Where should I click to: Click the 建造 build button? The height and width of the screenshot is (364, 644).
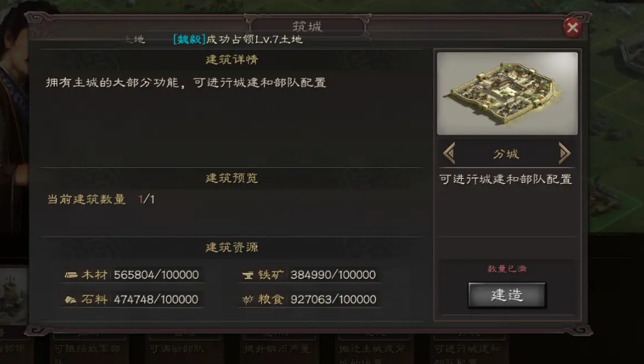click(507, 295)
